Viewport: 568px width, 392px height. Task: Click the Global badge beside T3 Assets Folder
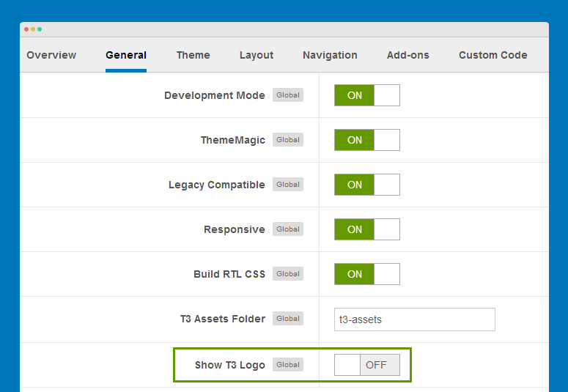288,319
